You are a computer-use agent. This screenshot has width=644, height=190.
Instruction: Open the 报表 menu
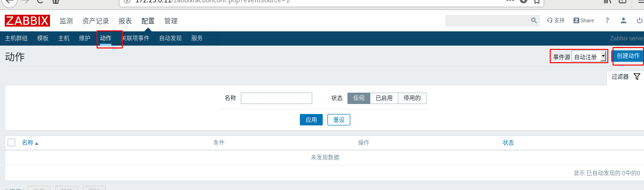[x=125, y=21]
